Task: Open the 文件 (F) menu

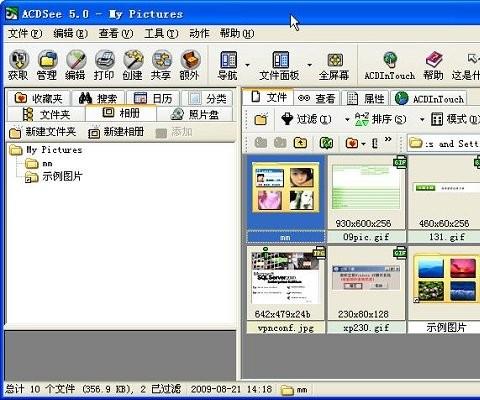Action: click(25, 33)
